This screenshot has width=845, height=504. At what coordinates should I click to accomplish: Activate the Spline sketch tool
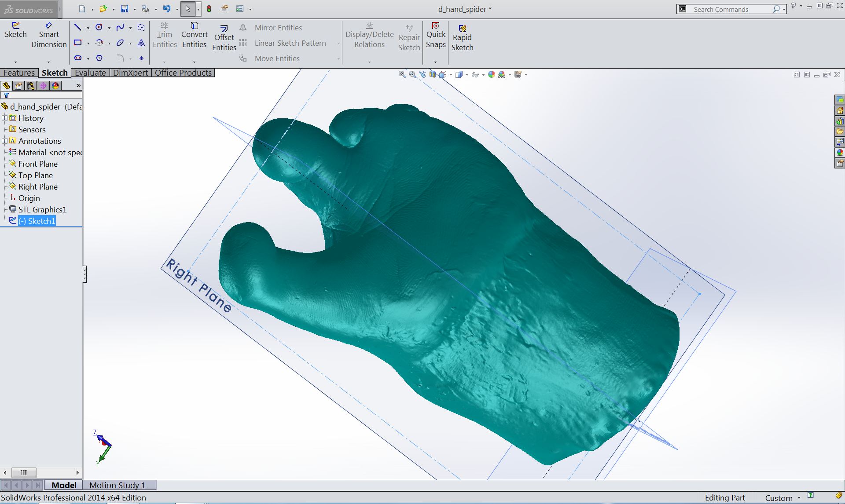click(x=120, y=27)
